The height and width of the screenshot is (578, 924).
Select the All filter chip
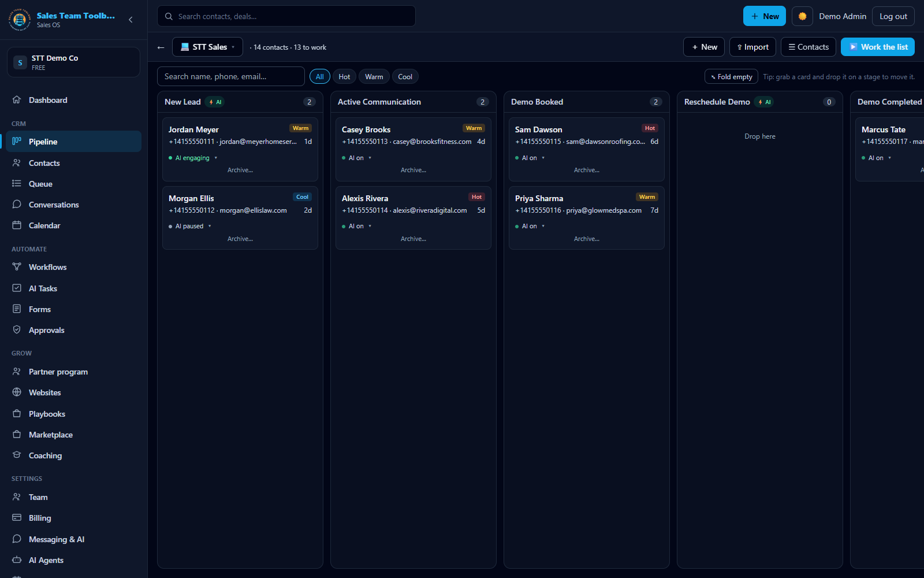[x=319, y=77]
